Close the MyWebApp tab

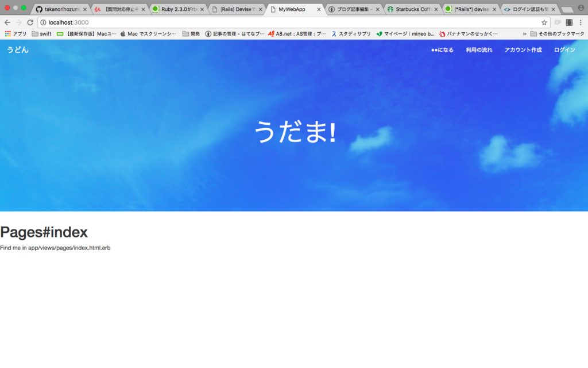pyautogui.click(x=319, y=9)
